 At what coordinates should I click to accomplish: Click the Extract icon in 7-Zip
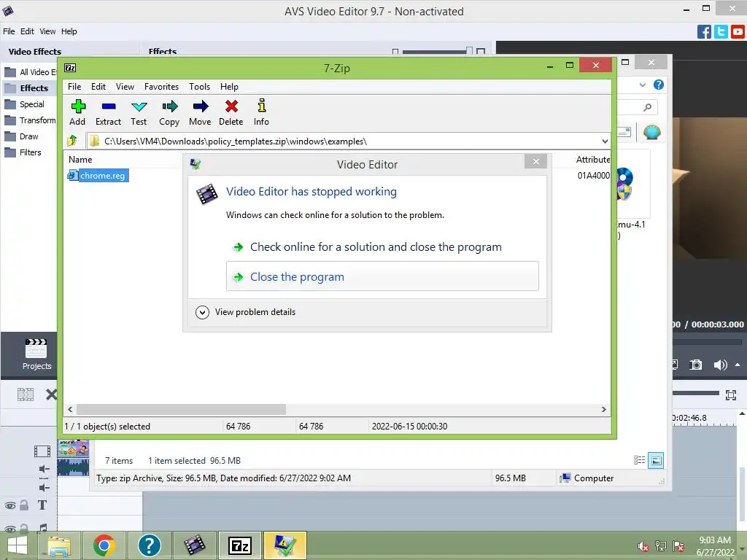108,112
